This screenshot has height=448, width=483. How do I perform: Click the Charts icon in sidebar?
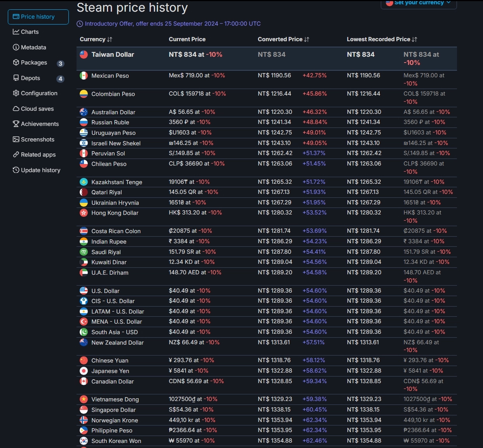pos(16,32)
